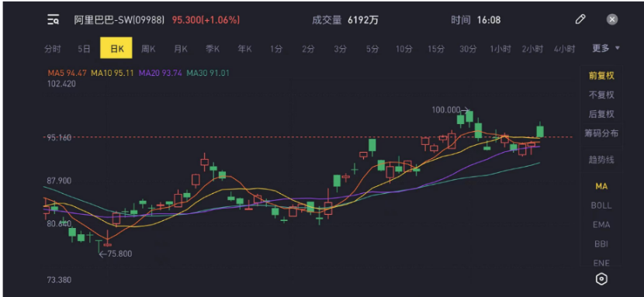Viewport: 644px width, 297px height.
Task: Switch to the 3分 interval
Action: [340, 49]
